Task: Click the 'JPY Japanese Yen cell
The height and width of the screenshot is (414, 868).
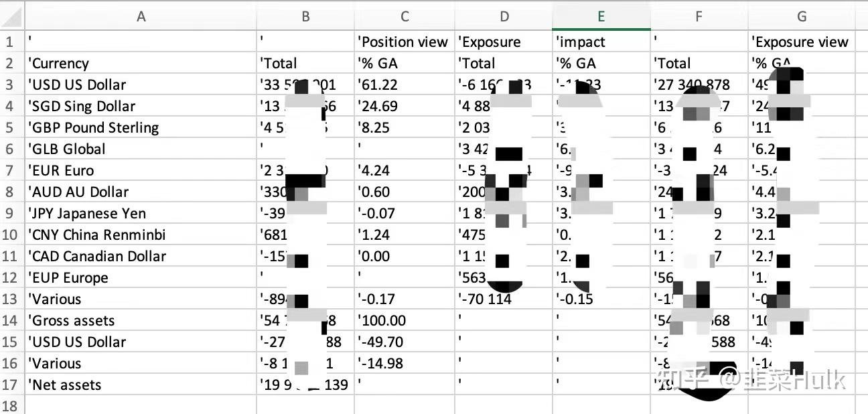Action: (x=141, y=213)
